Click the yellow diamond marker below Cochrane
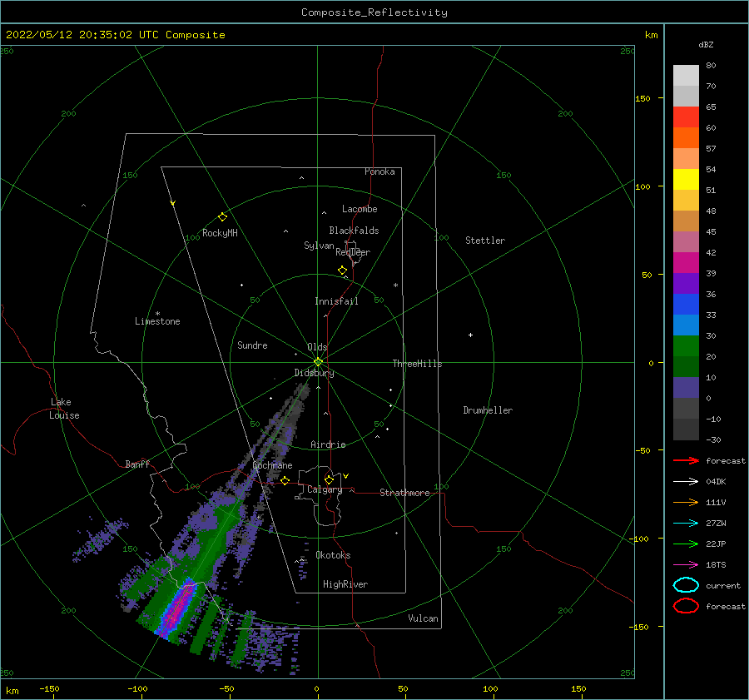749x700 pixels. (x=285, y=480)
